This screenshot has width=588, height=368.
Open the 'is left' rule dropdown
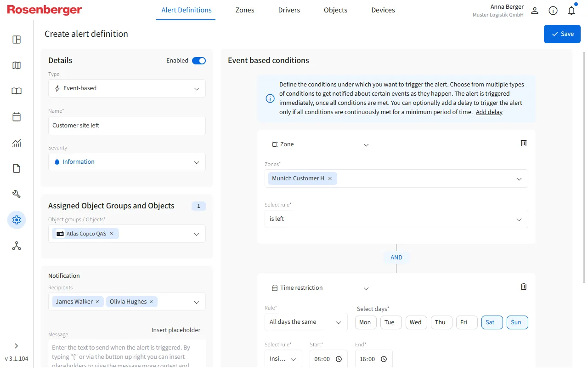[396, 219]
